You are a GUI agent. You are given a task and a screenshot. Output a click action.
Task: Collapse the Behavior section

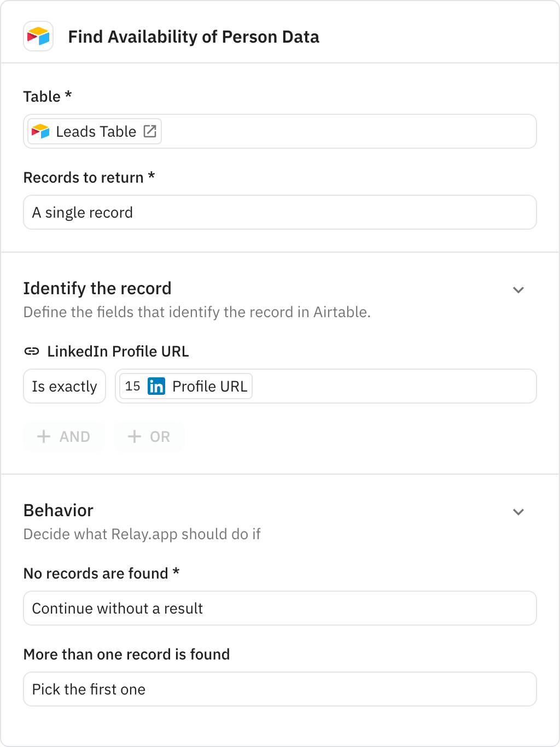pyautogui.click(x=518, y=512)
